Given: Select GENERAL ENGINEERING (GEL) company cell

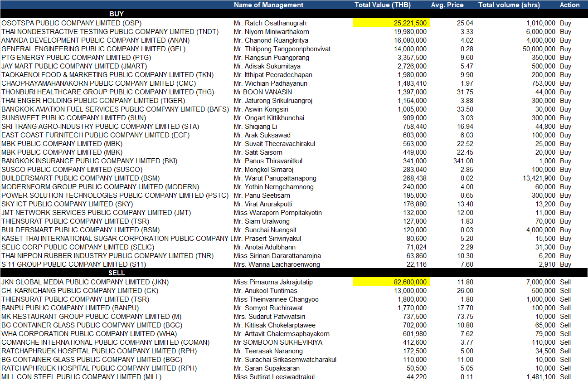Looking at the screenshot, I should tap(93, 49).
